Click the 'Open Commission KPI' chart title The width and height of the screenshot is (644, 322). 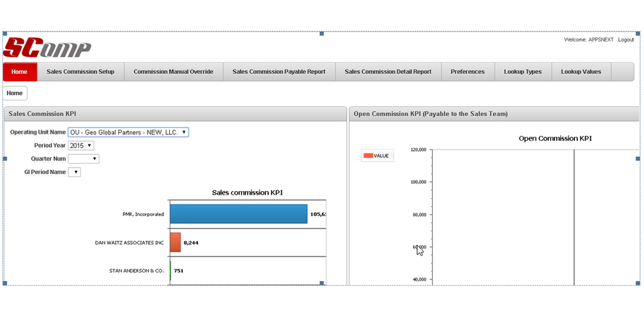555,138
